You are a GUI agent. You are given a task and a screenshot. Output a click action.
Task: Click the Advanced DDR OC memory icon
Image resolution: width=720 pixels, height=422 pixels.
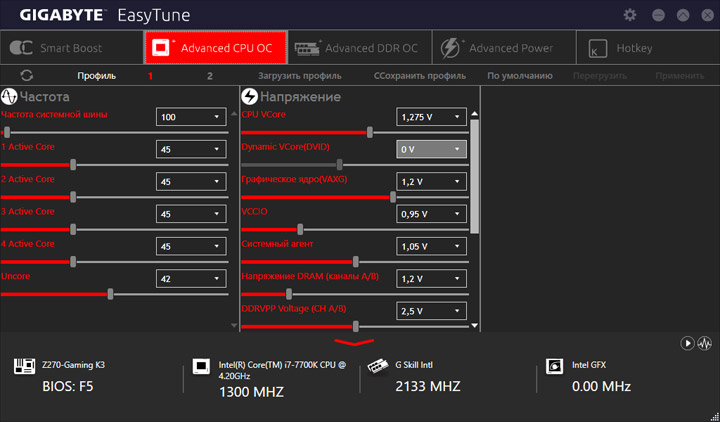[307, 48]
